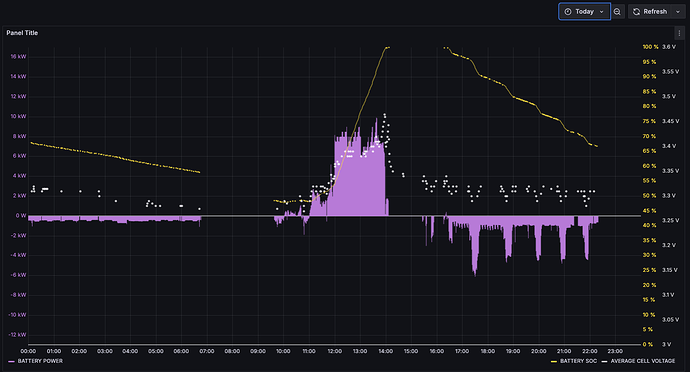Click the Panel Title header
The height and width of the screenshot is (372, 690).
[22, 33]
